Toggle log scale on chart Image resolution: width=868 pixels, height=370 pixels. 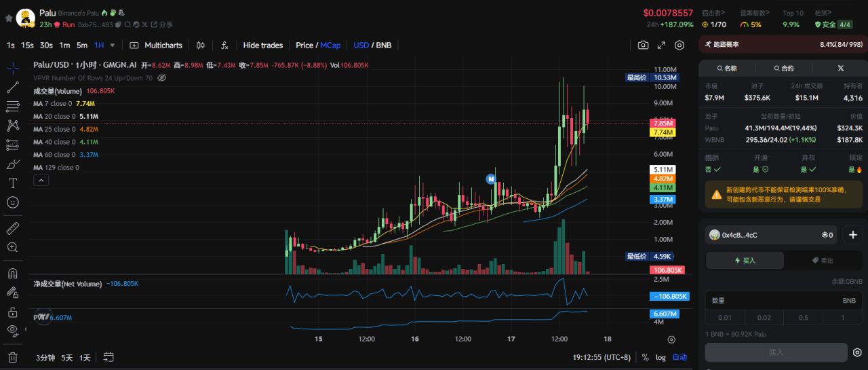pyautogui.click(x=660, y=357)
